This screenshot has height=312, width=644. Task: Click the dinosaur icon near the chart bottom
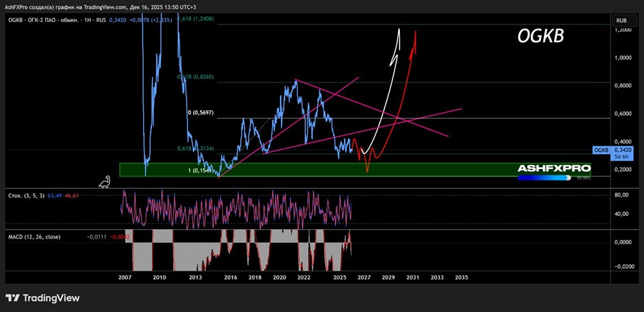[105, 182]
